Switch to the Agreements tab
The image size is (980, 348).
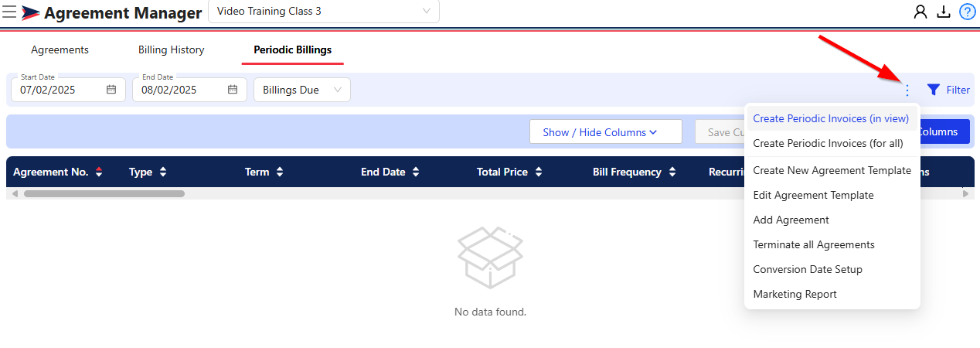tap(60, 49)
